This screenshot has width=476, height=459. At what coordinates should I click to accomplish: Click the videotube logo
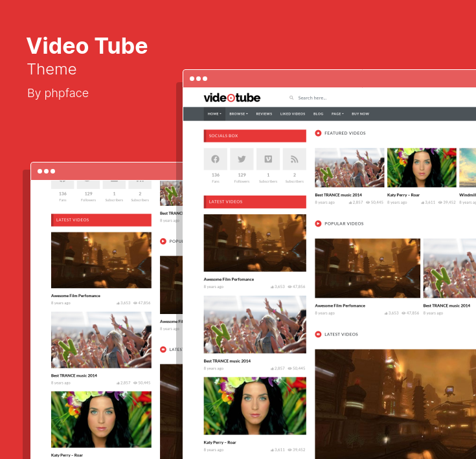point(232,98)
